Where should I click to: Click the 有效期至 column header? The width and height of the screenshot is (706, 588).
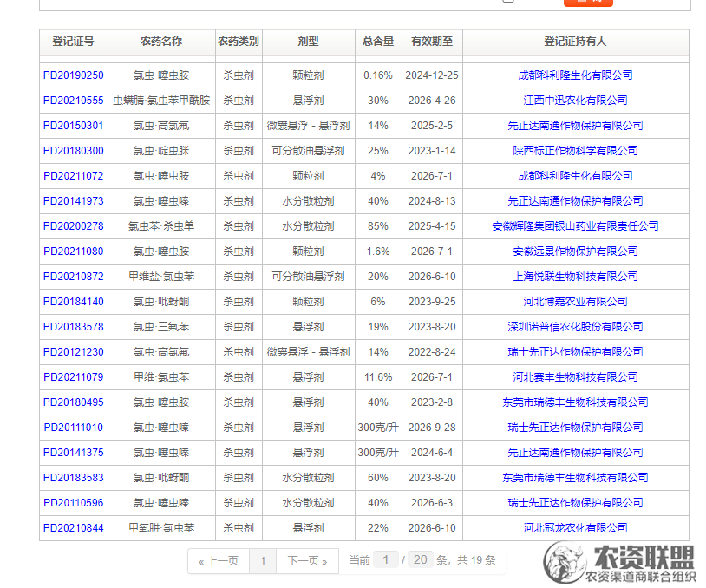432,42
